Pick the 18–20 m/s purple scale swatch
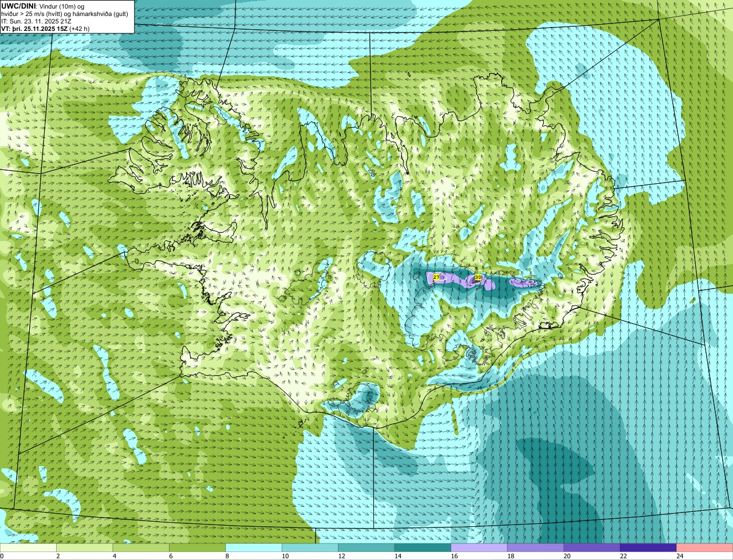Viewport: 733px width, 560px height. click(535, 547)
